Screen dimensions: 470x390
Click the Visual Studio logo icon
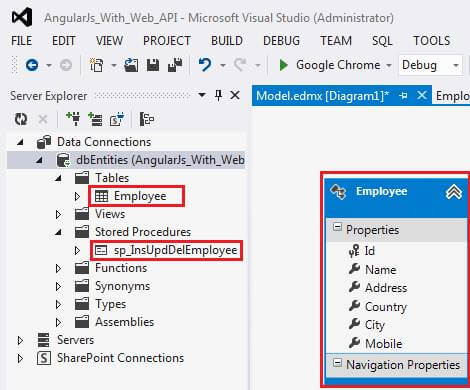click(22, 17)
